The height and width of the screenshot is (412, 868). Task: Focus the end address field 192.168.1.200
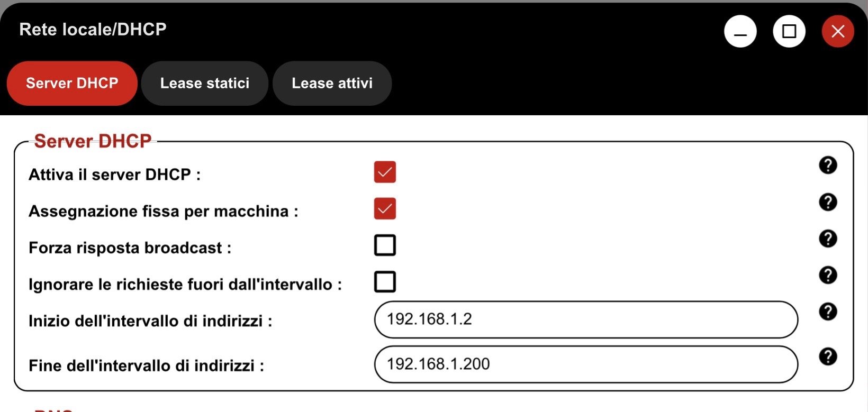click(585, 364)
